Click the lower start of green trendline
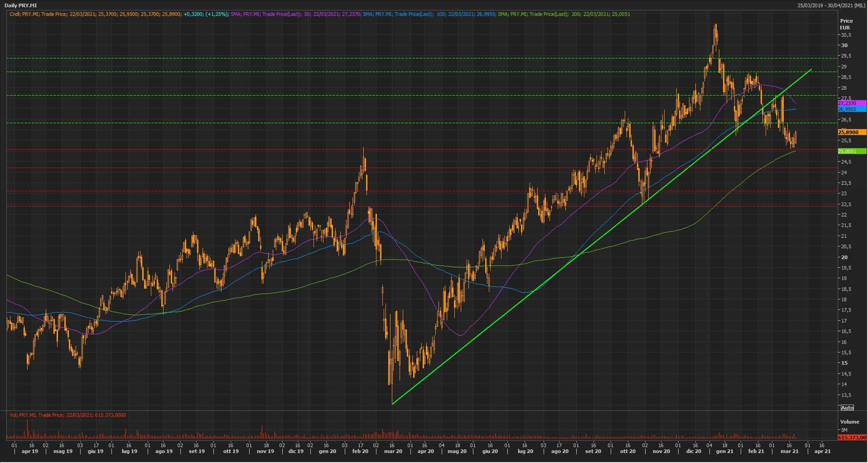The height and width of the screenshot is (463, 868). click(x=392, y=404)
